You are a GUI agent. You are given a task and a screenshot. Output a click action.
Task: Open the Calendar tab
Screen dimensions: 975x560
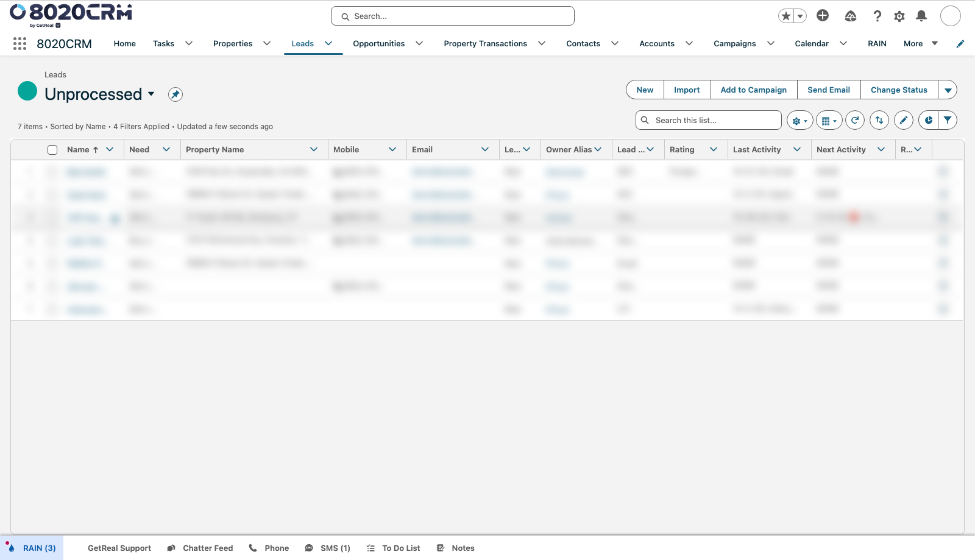click(x=812, y=43)
